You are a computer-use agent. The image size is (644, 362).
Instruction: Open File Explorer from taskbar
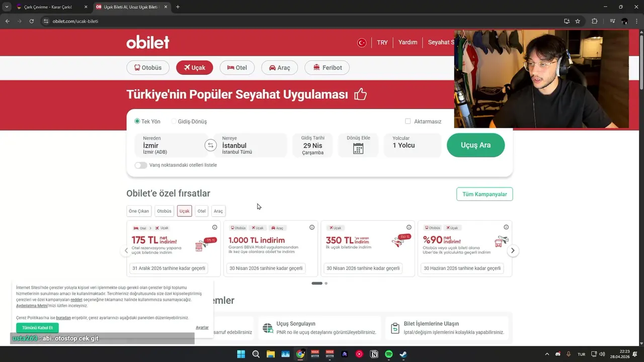pos(271,354)
